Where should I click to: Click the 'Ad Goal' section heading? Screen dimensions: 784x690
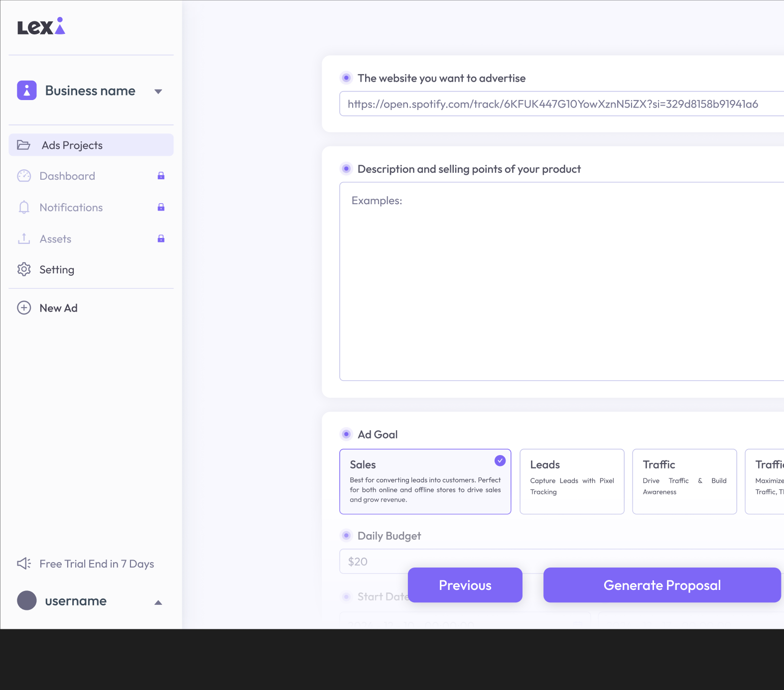pyautogui.click(x=378, y=434)
